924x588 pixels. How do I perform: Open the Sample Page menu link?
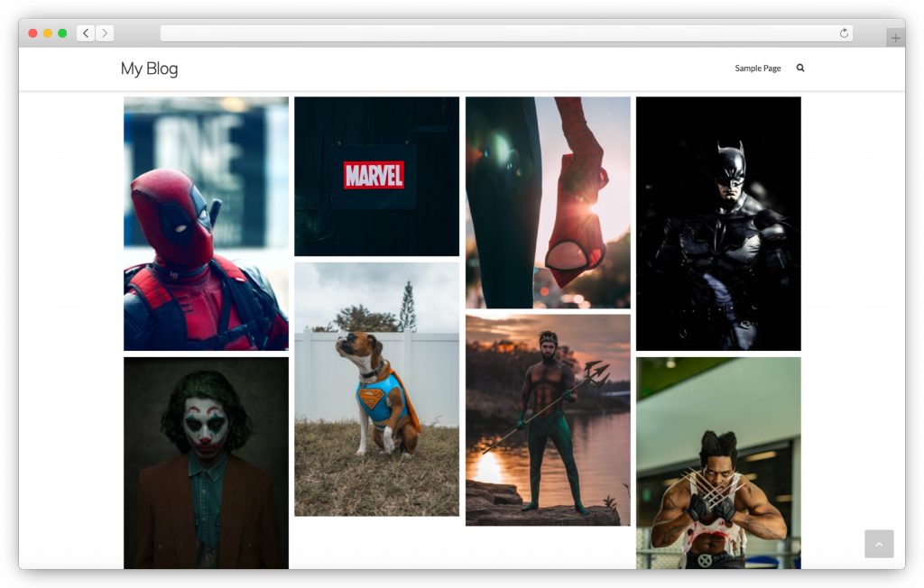coord(758,69)
